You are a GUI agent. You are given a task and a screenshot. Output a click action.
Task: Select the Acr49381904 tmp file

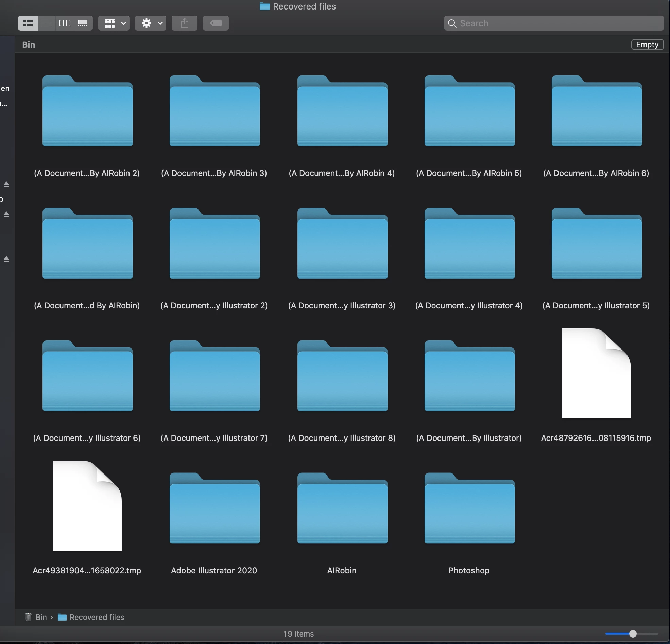coord(87,506)
